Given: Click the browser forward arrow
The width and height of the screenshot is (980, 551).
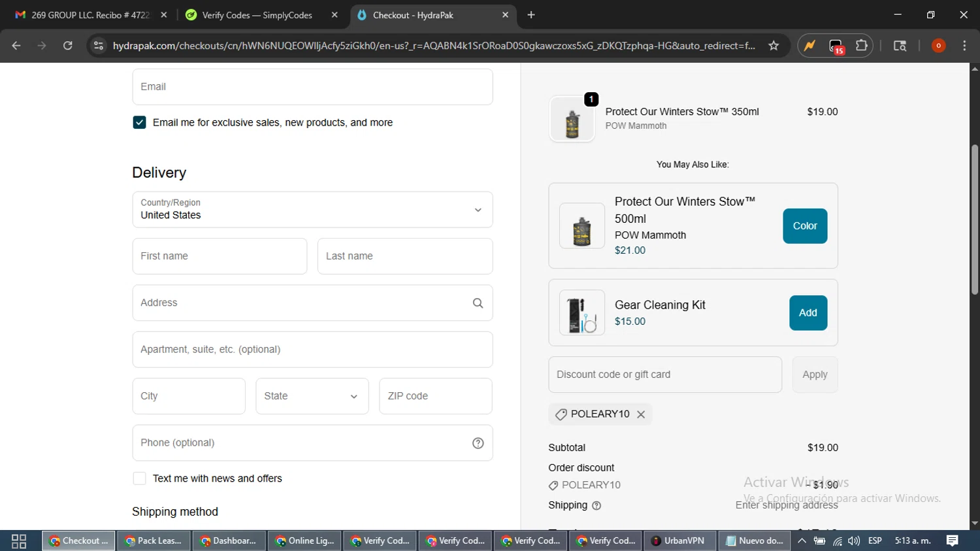Looking at the screenshot, I should 42,46.
